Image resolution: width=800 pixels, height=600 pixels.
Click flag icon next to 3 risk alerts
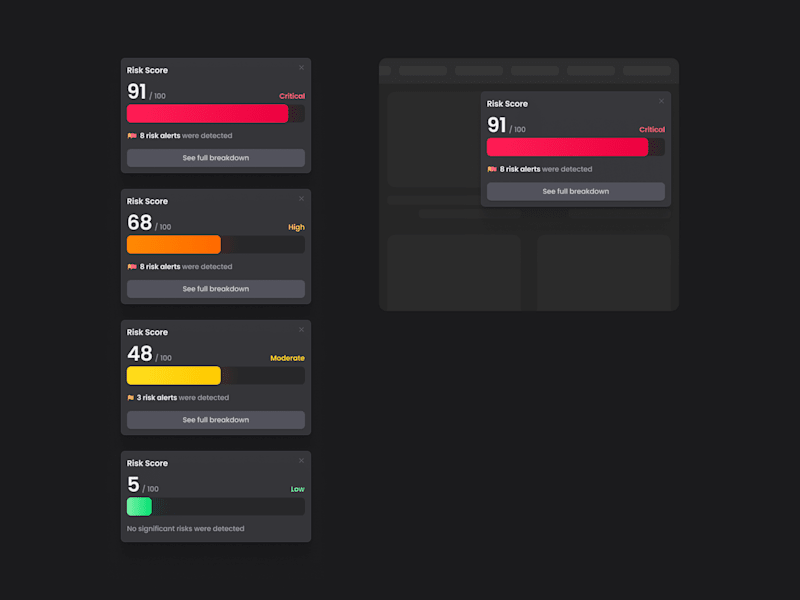131,397
